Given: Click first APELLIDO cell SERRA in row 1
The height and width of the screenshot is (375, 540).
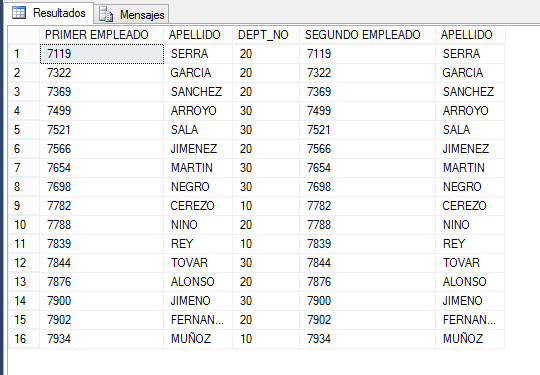Looking at the screenshot, I should pyautogui.click(x=198, y=54).
